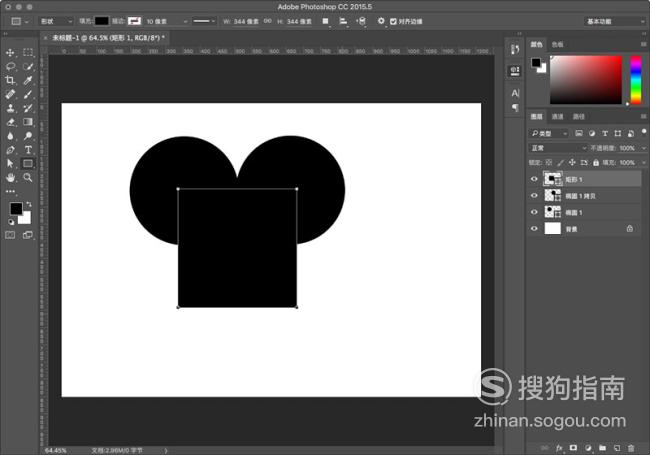Open the stroke width dropdown arrow
This screenshot has height=455, width=650.
185,21
